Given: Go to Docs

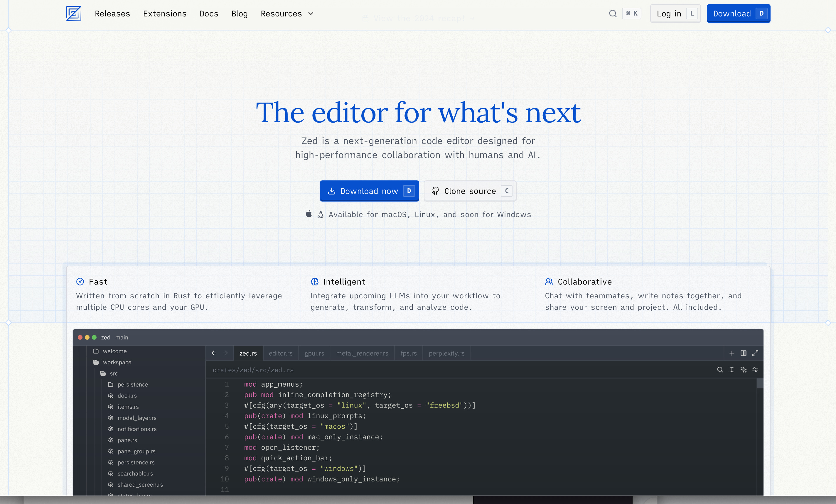Looking at the screenshot, I should click(x=209, y=13).
